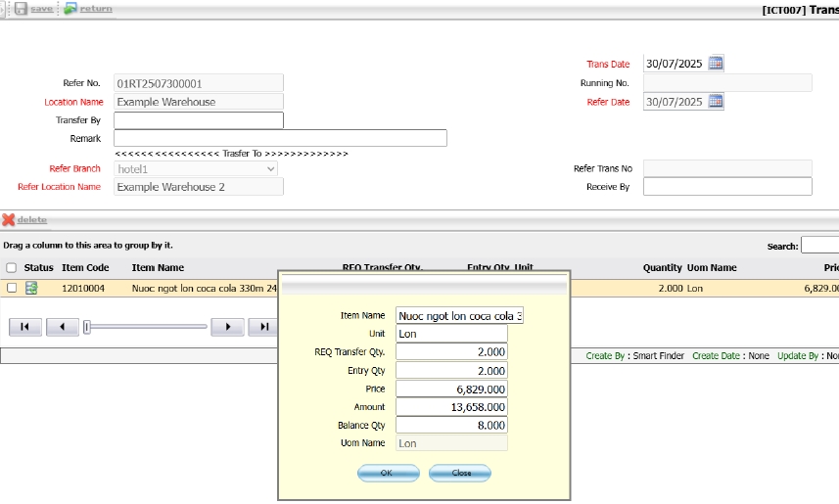Click the grid pager slider handle

(x=87, y=327)
